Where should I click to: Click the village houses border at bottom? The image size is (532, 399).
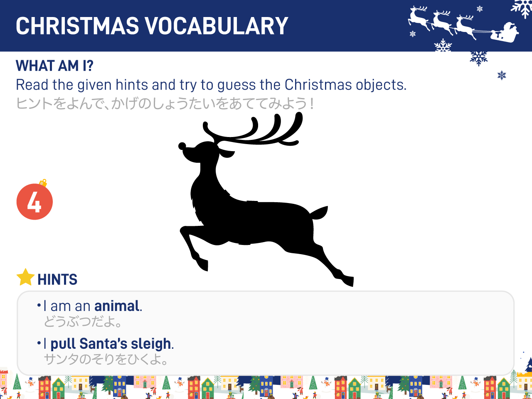[x=266, y=386]
